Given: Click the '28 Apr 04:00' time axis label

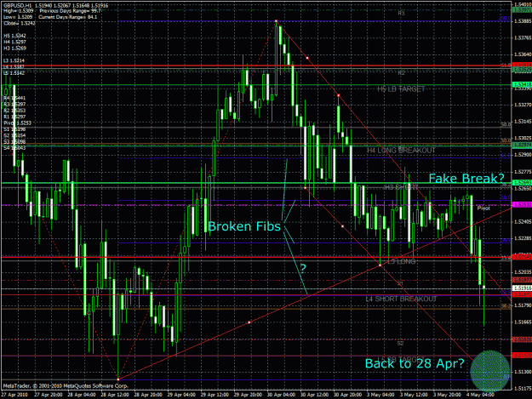Looking at the screenshot, I should 82,395.
